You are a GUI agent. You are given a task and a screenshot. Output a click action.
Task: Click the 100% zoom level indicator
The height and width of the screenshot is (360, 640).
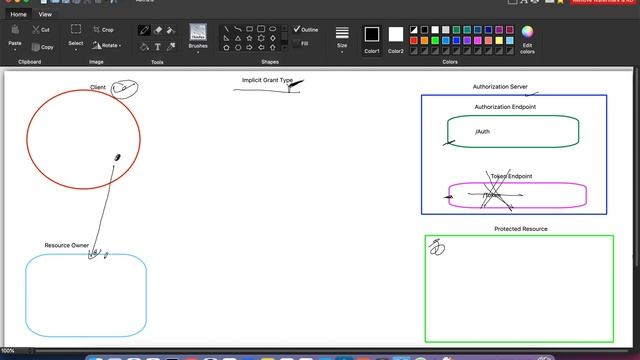pyautogui.click(x=7, y=351)
